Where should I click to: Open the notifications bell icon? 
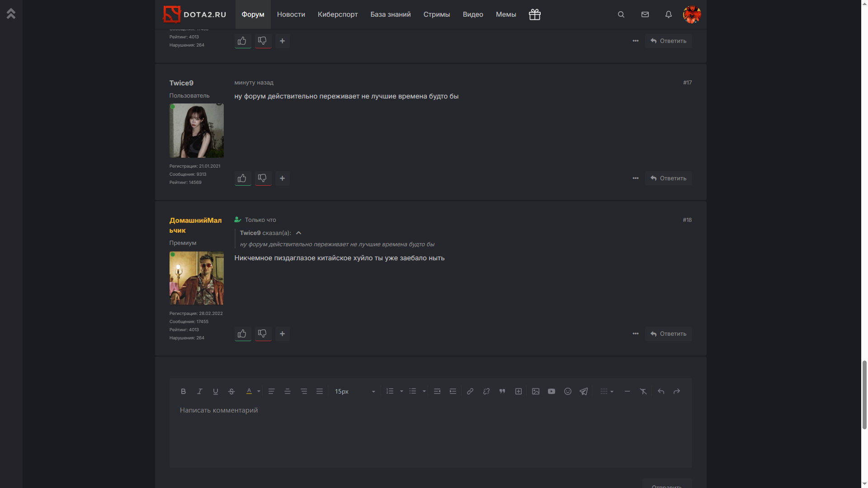(x=669, y=14)
